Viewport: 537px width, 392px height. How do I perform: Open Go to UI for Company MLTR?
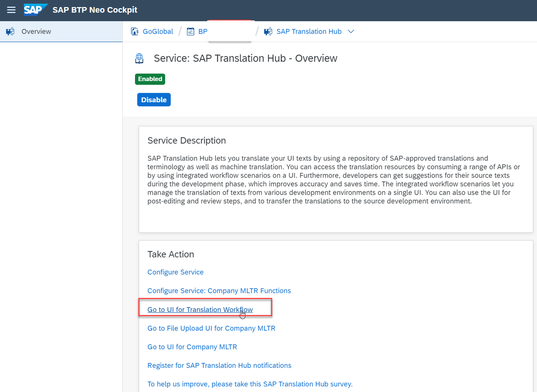(x=192, y=347)
